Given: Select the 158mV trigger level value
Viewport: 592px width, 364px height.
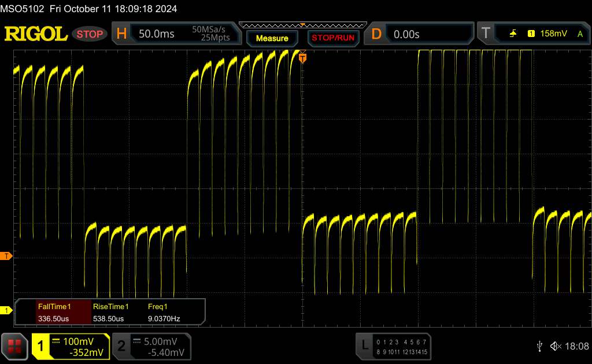Looking at the screenshot, I should [x=553, y=34].
